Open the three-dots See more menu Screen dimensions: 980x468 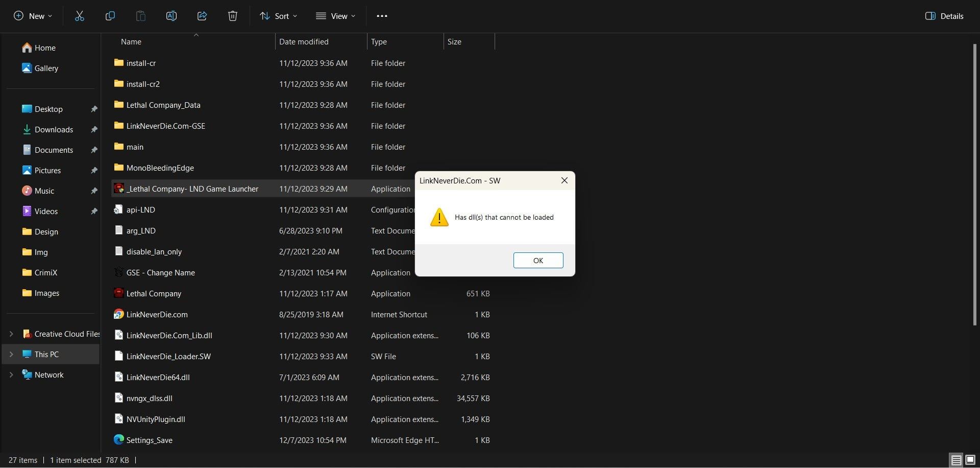(382, 16)
